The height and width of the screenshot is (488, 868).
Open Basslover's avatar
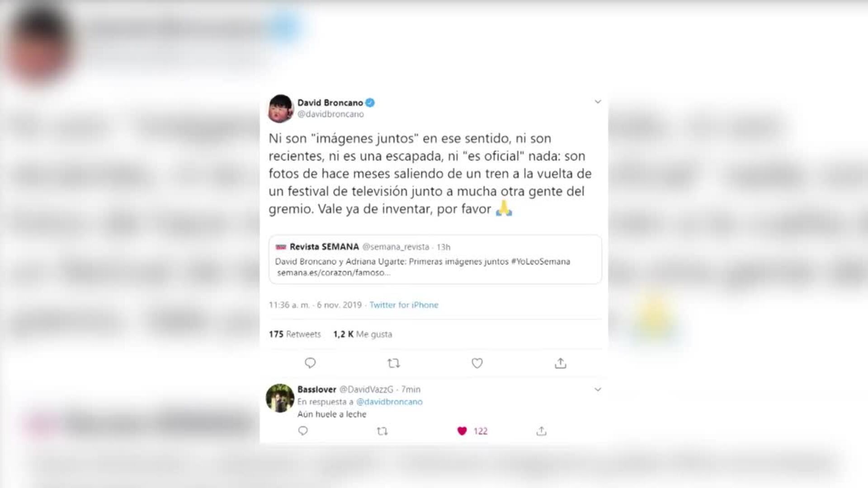click(x=280, y=398)
